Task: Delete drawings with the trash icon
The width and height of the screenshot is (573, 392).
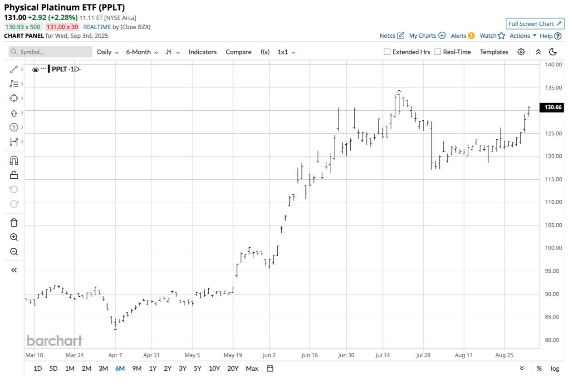Action: pos(14,222)
